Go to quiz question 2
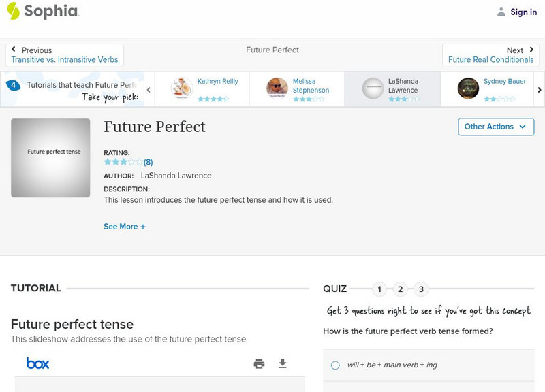 click(x=401, y=289)
